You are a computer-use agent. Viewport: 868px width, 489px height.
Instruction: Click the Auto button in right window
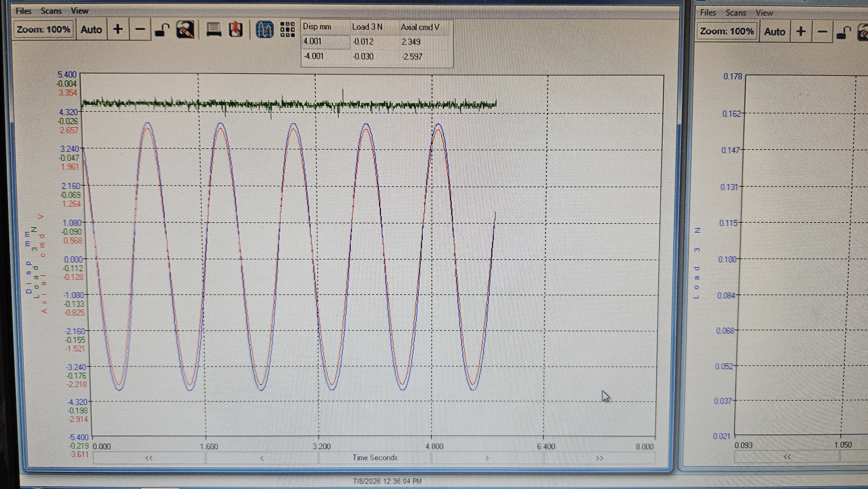click(775, 32)
